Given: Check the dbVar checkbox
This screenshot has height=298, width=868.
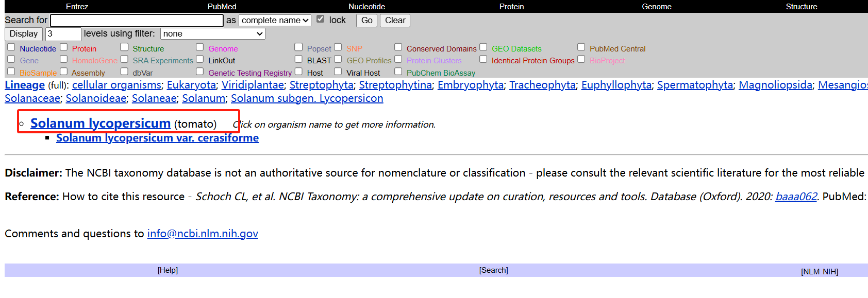Looking at the screenshot, I should click(x=124, y=71).
